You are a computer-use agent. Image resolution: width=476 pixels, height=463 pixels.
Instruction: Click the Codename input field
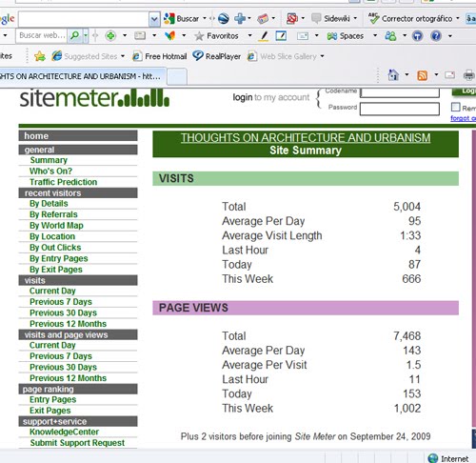pos(400,92)
